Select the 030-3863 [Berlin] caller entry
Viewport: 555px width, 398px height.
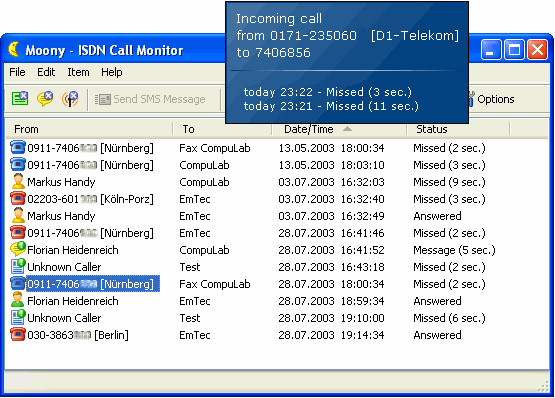[x=78, y=335]
